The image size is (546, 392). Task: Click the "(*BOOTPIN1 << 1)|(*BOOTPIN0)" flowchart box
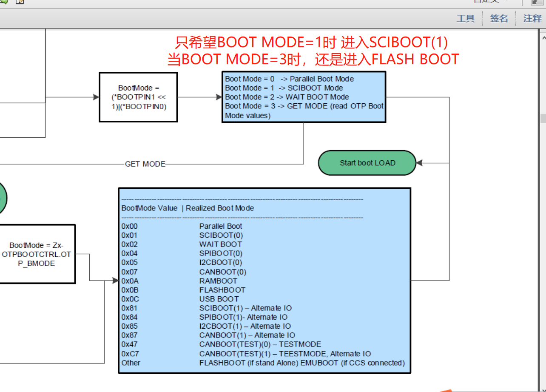pos(139,97)
